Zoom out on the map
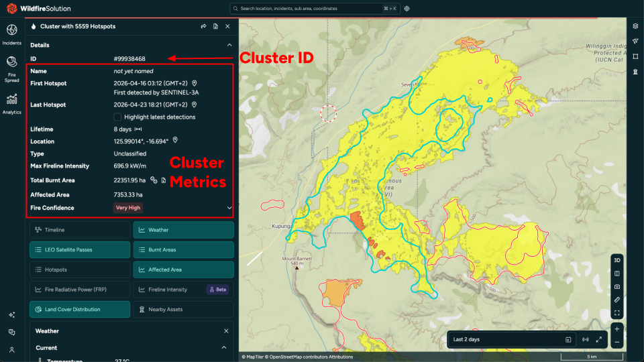 tap(617, 342)
